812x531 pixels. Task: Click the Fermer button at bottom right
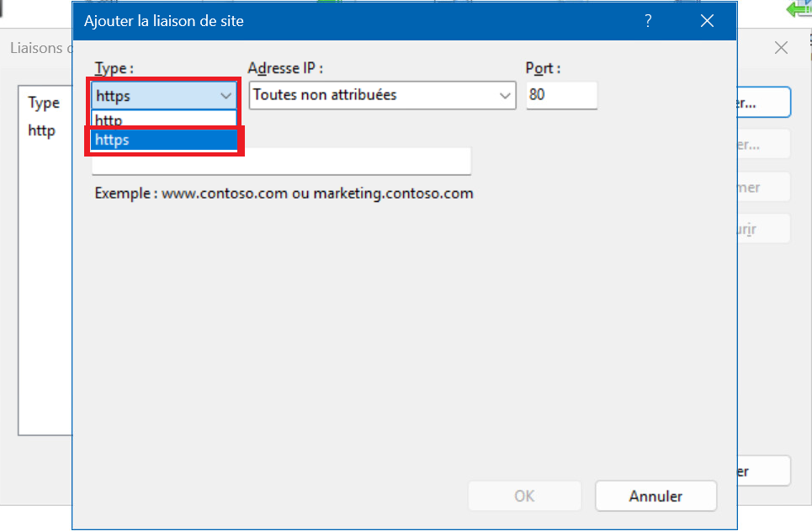tap(764, 471)
